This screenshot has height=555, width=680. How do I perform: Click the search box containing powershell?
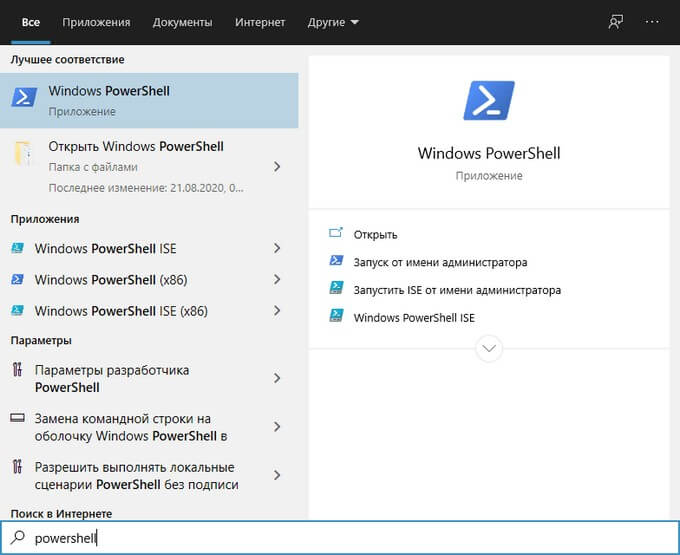pyautogui.click(x=340, y=538)
